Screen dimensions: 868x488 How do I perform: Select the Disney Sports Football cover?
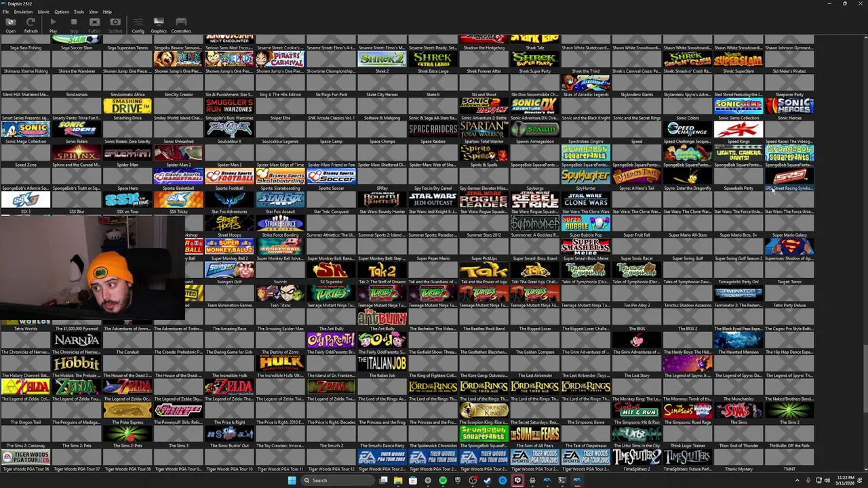pos(229,176)
